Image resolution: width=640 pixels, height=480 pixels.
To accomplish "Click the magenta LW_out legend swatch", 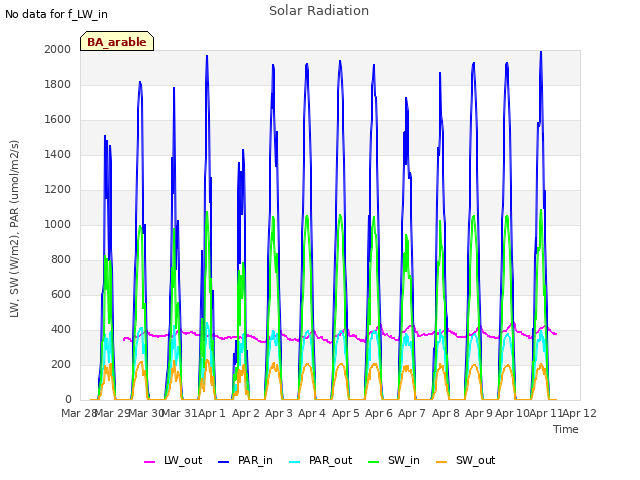I will pyautogui.click(x=149, y=462).
